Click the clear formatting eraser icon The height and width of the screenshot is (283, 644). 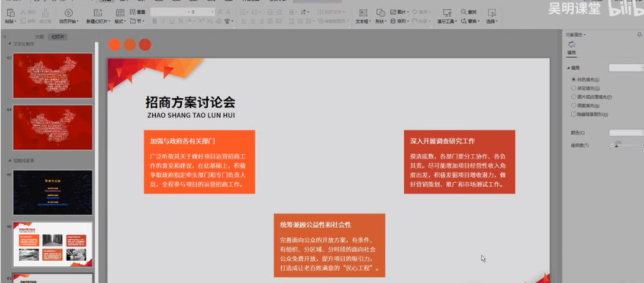coord(218,21)
